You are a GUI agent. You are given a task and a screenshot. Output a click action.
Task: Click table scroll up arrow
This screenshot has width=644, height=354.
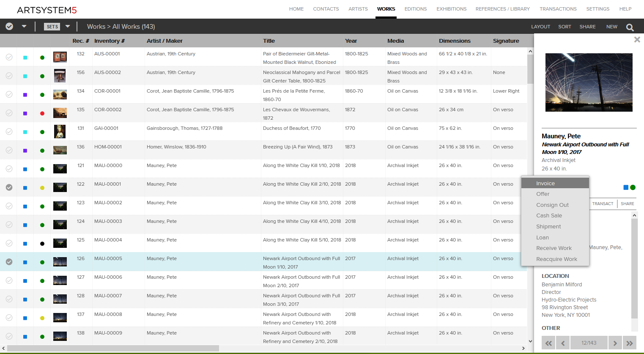[530, 51]
